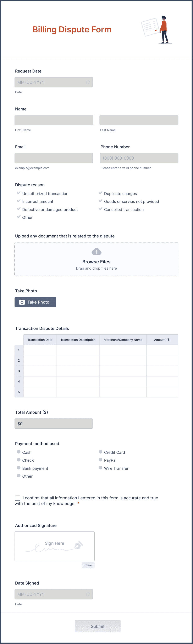193x644 pixels.
Task: Click the camera icon on Take Photo
Action: click(x=22, y=302)
